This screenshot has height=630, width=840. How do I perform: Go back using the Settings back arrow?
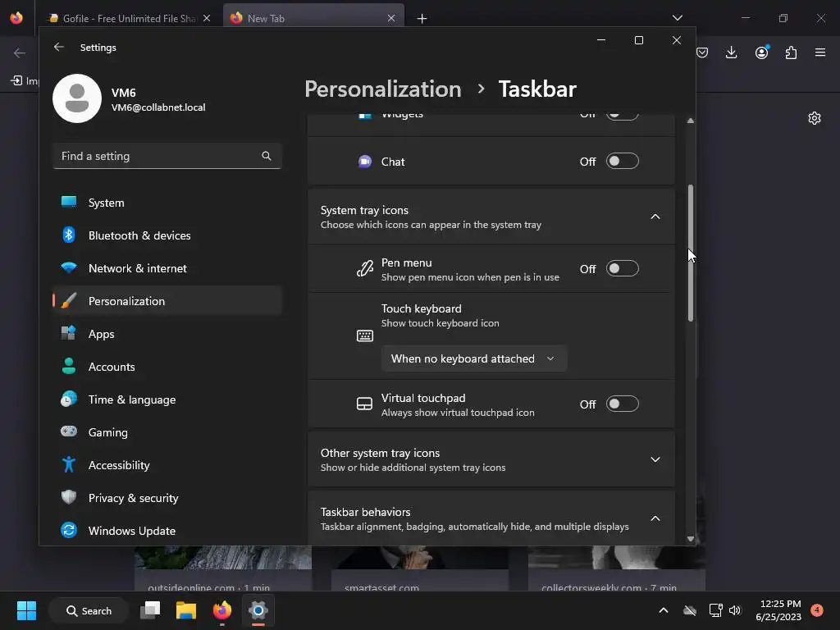[59, 47]
